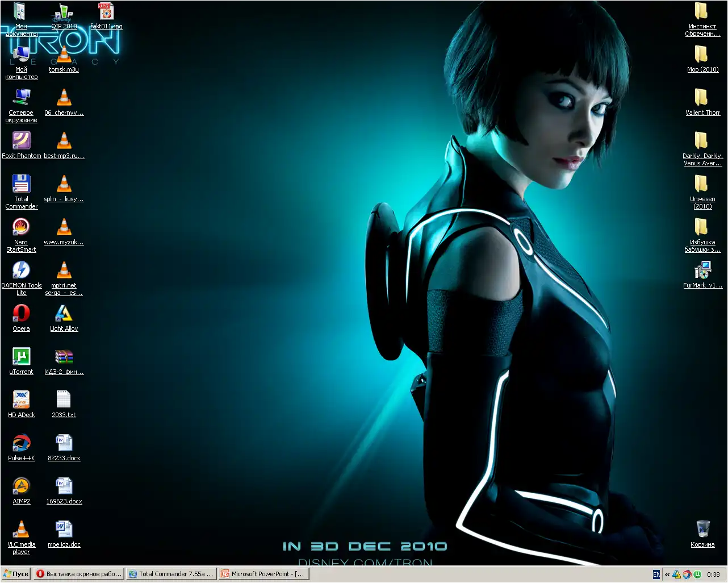Click the FurMark installer icon
The image size is (728, 583).
click(702, 270)
